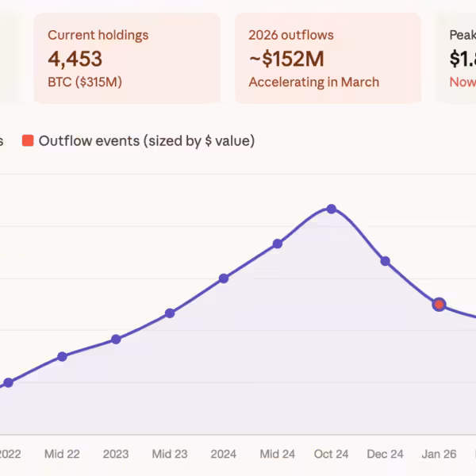Select the 2023 data point on chart
The width and height of the screenshot is (476, 476).
point(116,339)
